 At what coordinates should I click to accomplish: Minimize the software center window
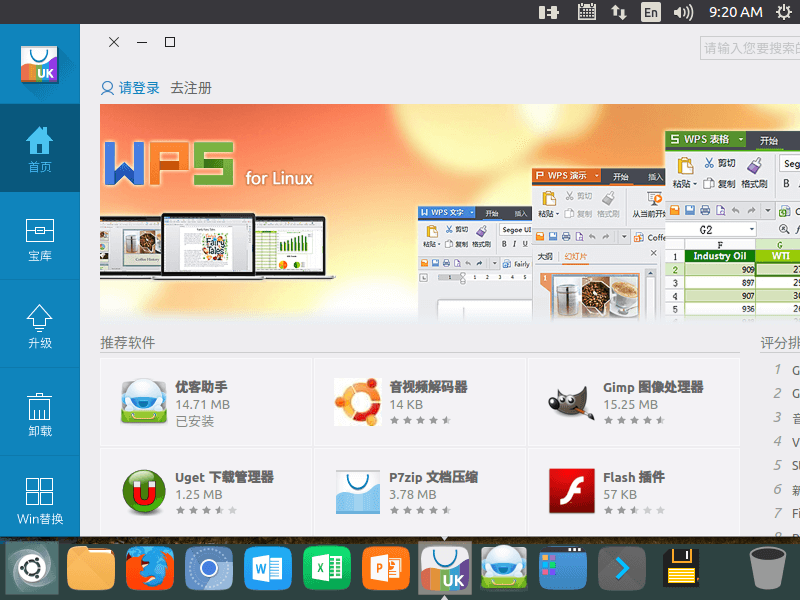coord(142,42)
